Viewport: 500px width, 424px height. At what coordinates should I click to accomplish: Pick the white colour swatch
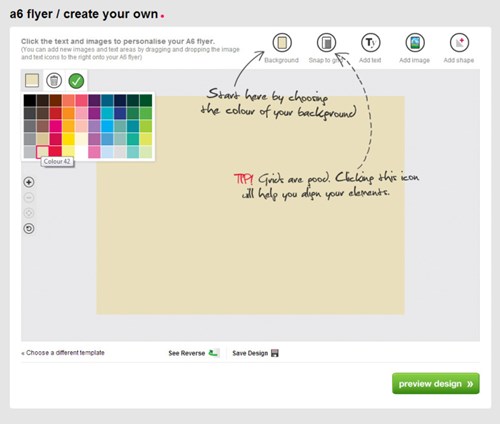pyautogui.click(x=81, y=152)
